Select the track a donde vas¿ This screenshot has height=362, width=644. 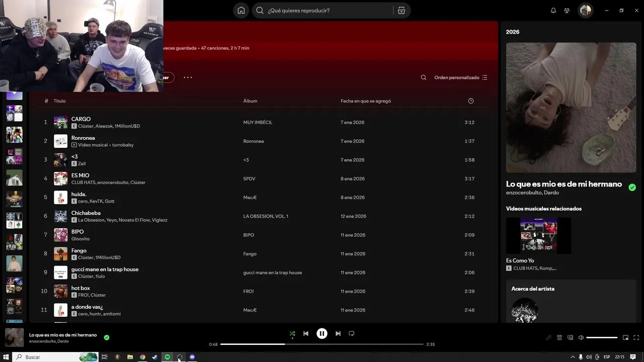coord(87,307)
